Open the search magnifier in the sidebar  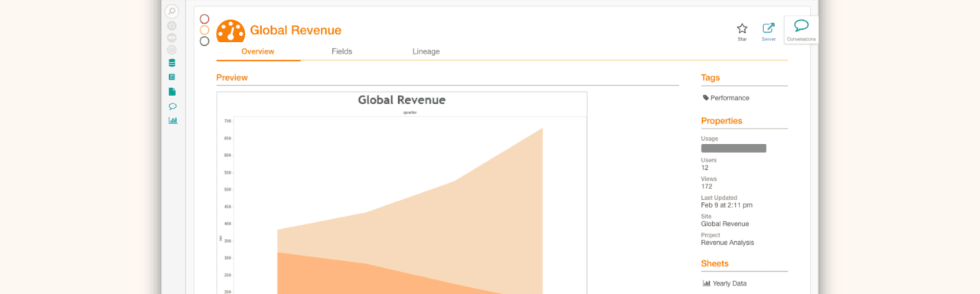pyautogui.click(x=171, y=11)
